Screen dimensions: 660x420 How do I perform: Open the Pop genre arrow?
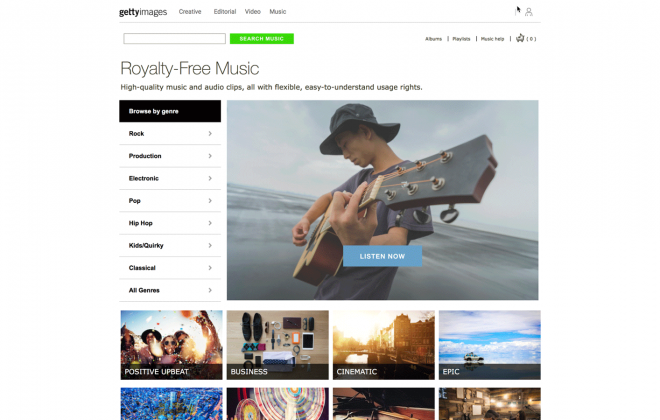210,200
